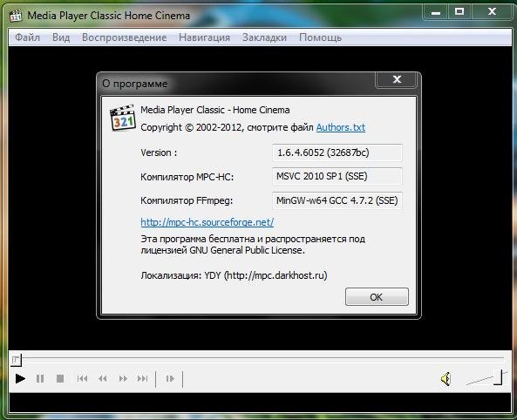Click the title bar application icon
The height and width of the screenshot is (420, 517).
pyautogui.click(x=16, y=16)
